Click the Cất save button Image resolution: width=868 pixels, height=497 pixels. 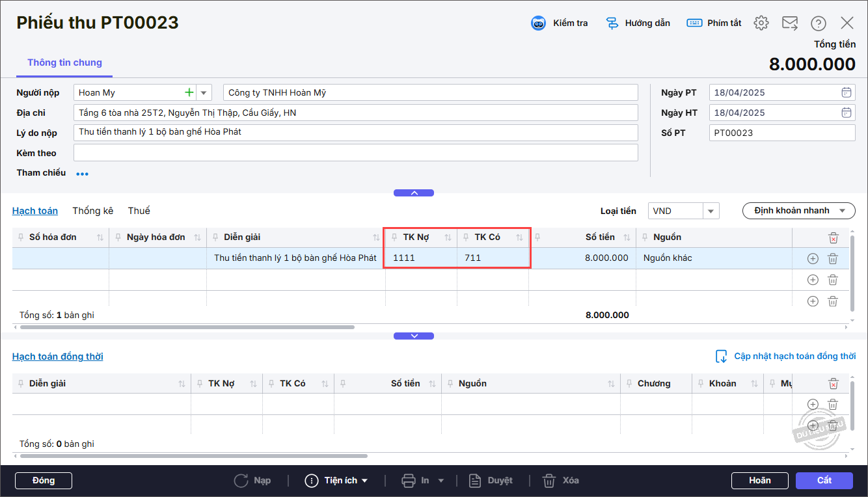coord(824,480)
